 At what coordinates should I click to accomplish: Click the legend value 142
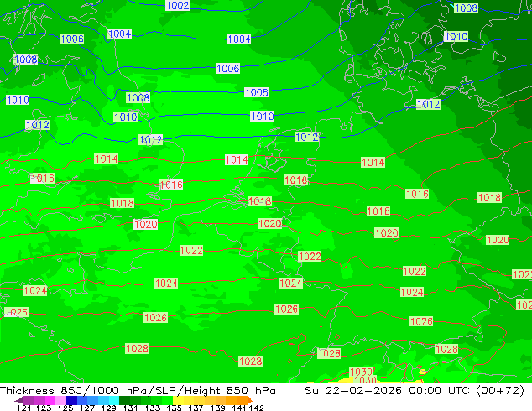(256, 408)
